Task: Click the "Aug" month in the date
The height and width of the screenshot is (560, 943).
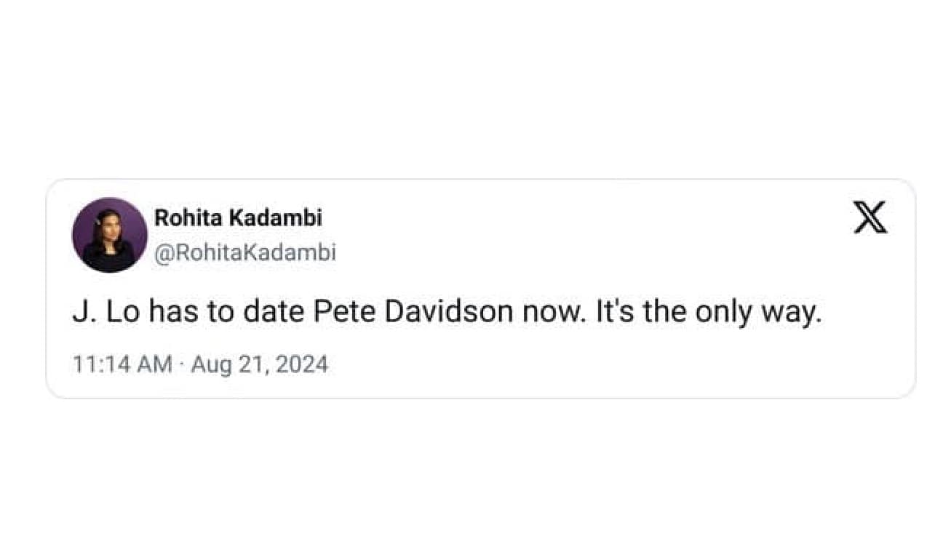Action: [211, 364]
